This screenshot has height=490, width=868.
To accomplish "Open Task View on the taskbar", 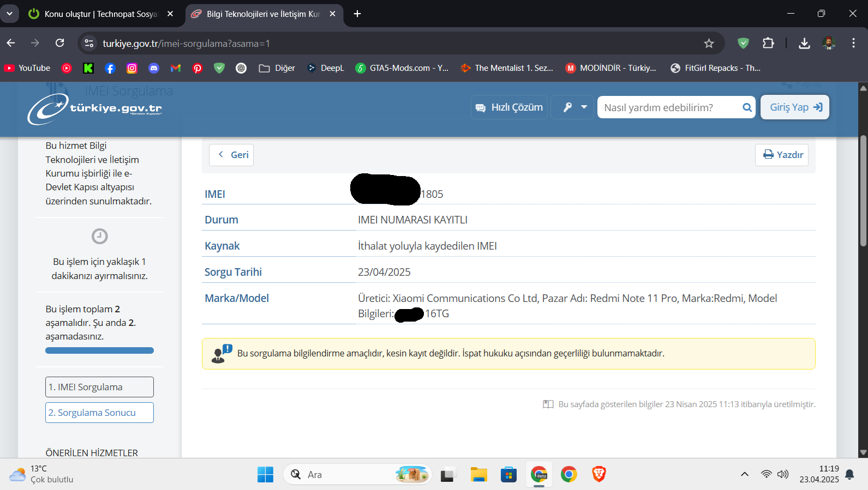I will click(x=448, y=475).
